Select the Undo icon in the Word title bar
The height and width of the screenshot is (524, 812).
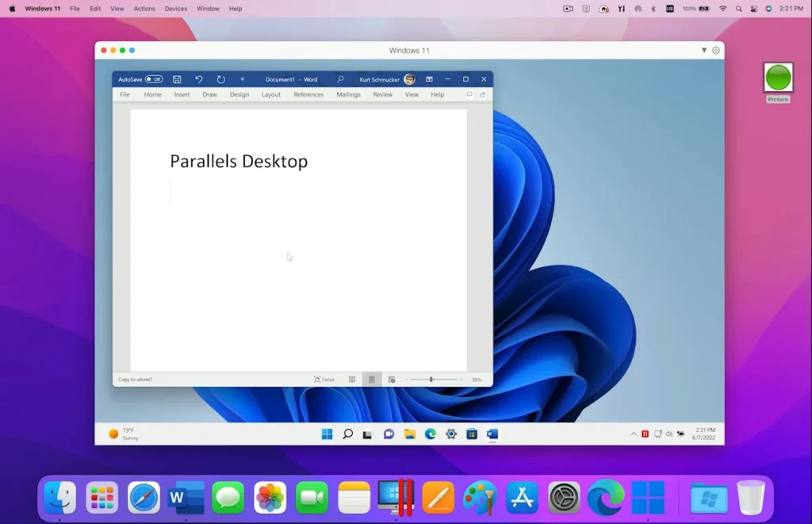pos(198,79)
